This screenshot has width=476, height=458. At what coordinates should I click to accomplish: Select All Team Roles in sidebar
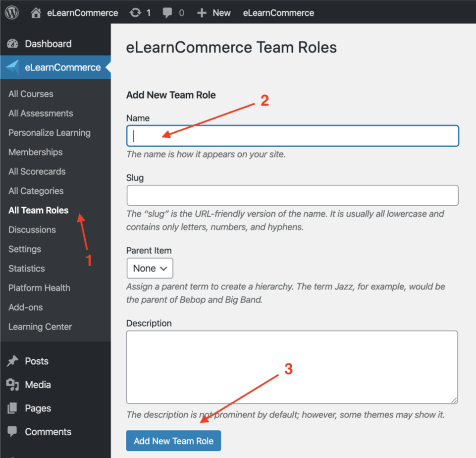coord(39,211)
